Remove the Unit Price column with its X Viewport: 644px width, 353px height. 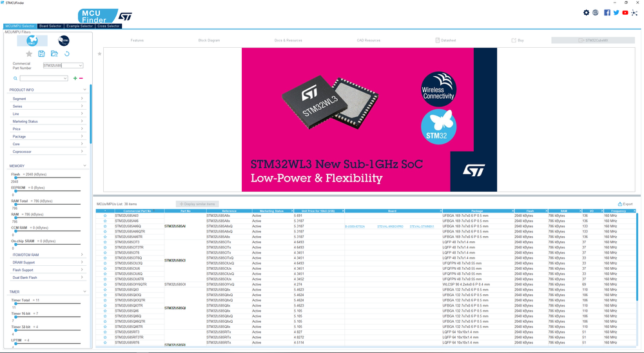343,211
